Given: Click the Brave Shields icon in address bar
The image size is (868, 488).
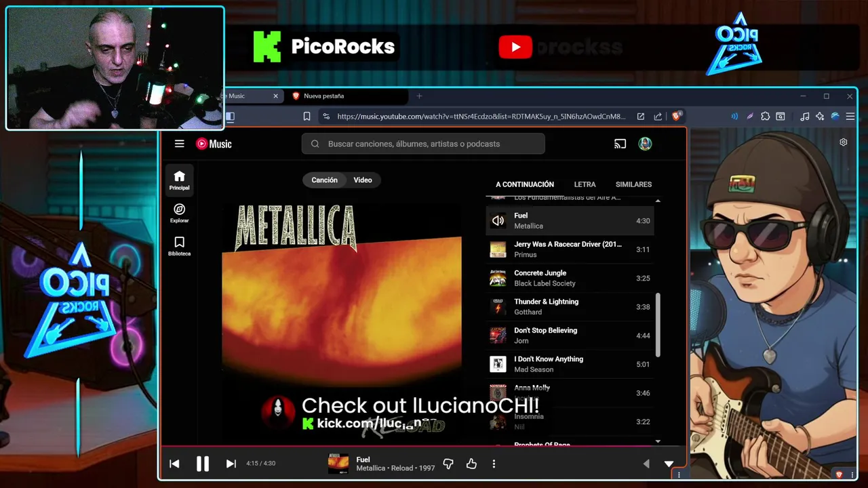Looking at the screenshot, I should pos(676,116).
